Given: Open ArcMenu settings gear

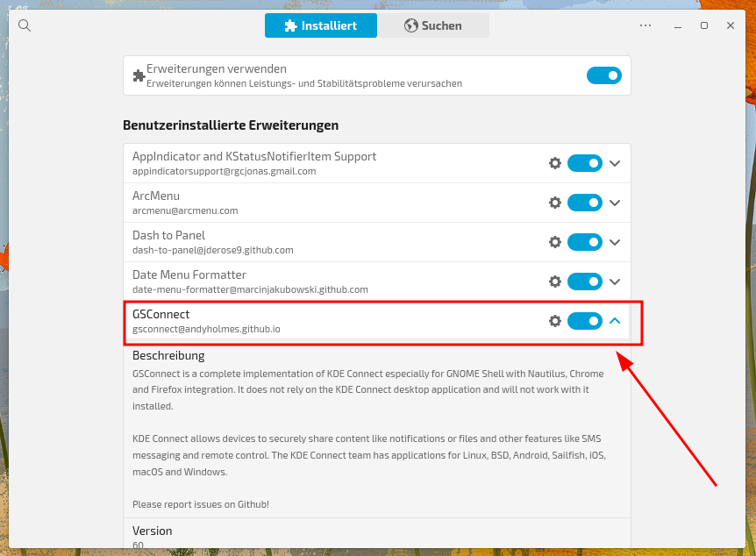Looking at the screenshot, I should tap(554, 203).
